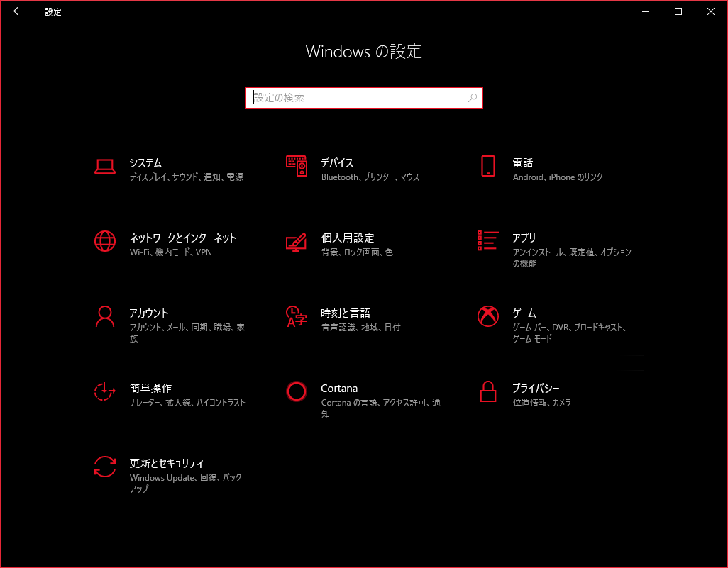Click the text 背景、ロック画面、色
Image resolution: width=728 pixels, height=568 pixels.
click(357, 252)
